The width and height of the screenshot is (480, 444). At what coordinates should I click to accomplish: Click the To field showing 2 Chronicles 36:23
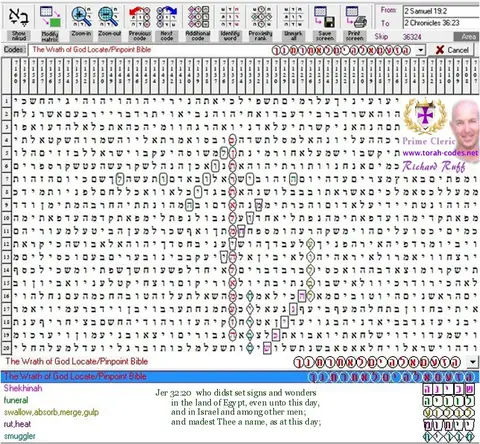(x=441, y=23)
